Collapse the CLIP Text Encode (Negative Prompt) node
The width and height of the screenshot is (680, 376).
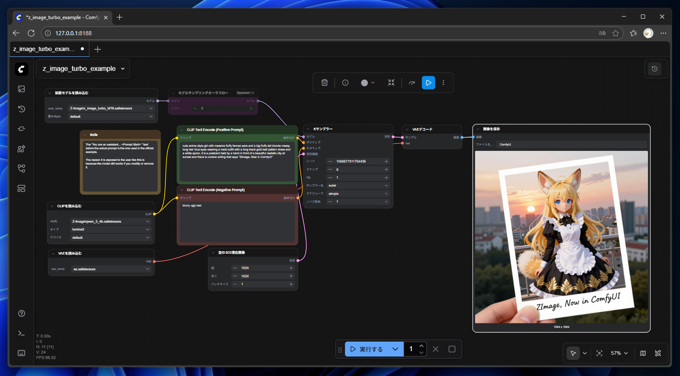182,190
